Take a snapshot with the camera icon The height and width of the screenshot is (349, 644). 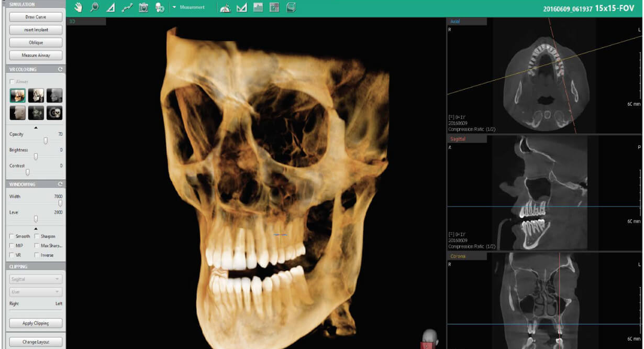pyautogui.click(x=143, y=7)
